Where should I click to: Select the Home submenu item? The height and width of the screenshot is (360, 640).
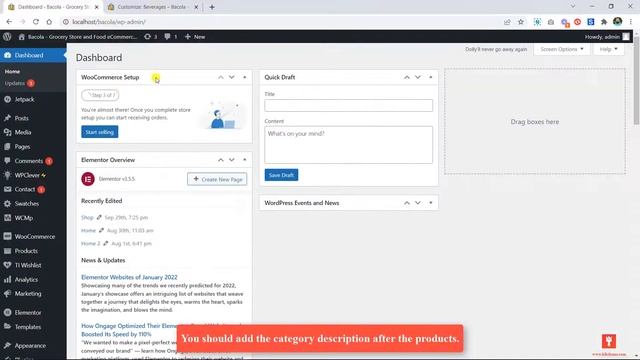[x=12, y=71]
